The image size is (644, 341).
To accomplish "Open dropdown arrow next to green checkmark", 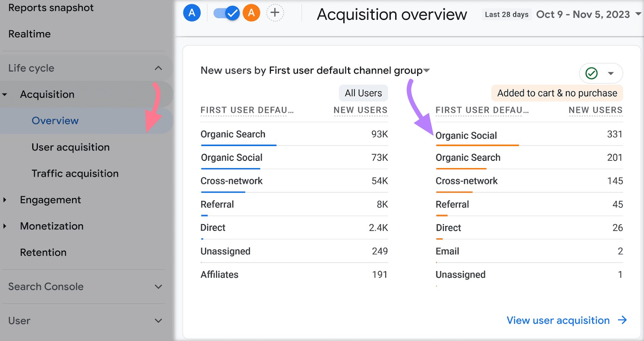I will [611, 74].
